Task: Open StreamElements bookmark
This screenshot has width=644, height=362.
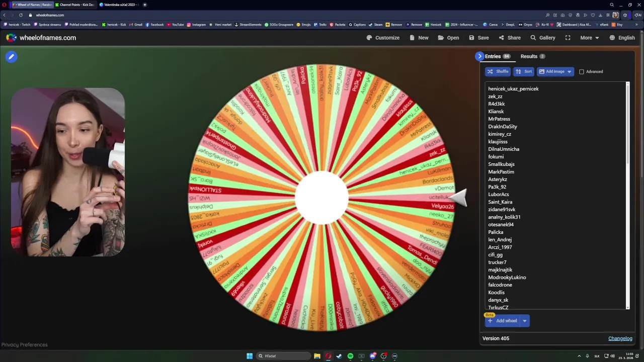Action: coord(249,25)
